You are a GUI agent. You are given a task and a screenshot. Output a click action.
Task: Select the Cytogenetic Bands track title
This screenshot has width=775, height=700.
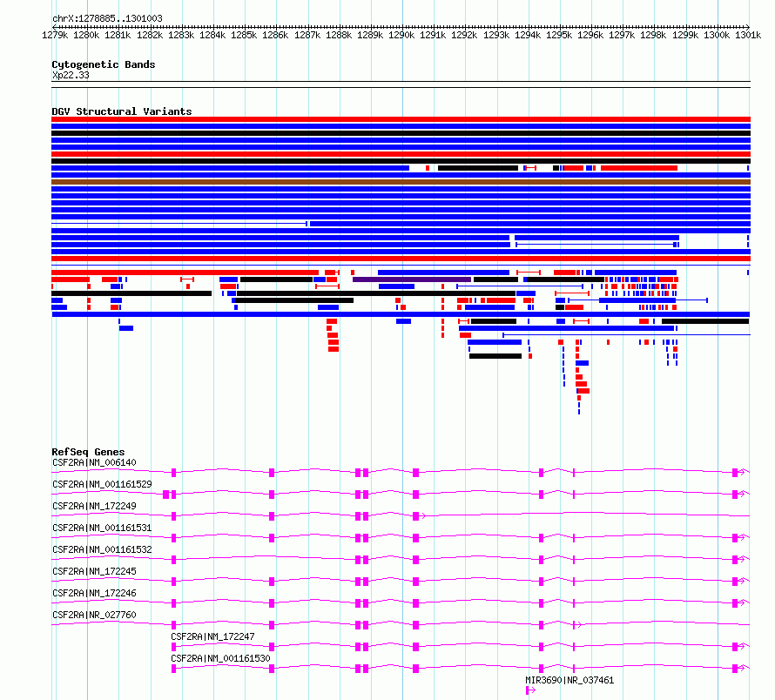click(x=104, y=64)
